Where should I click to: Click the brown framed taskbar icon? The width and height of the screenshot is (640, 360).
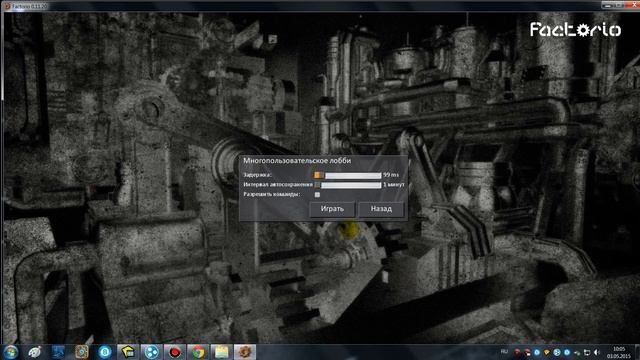point(82,352)
